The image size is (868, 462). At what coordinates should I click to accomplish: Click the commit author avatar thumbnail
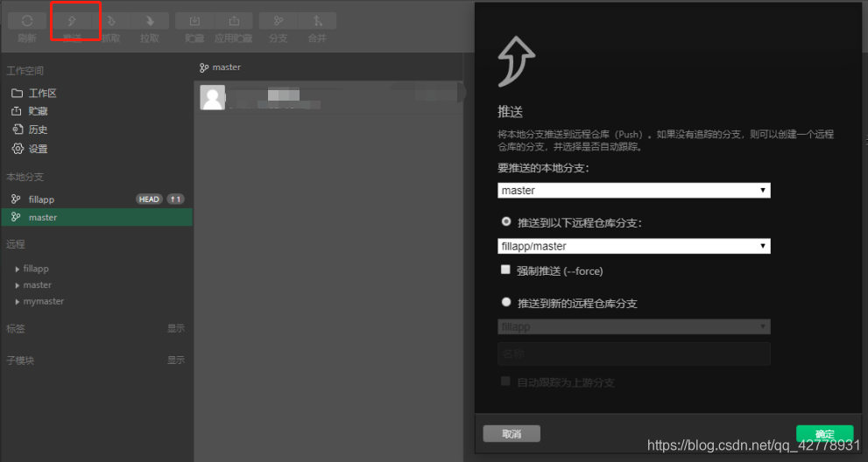(x=213, y=97)
